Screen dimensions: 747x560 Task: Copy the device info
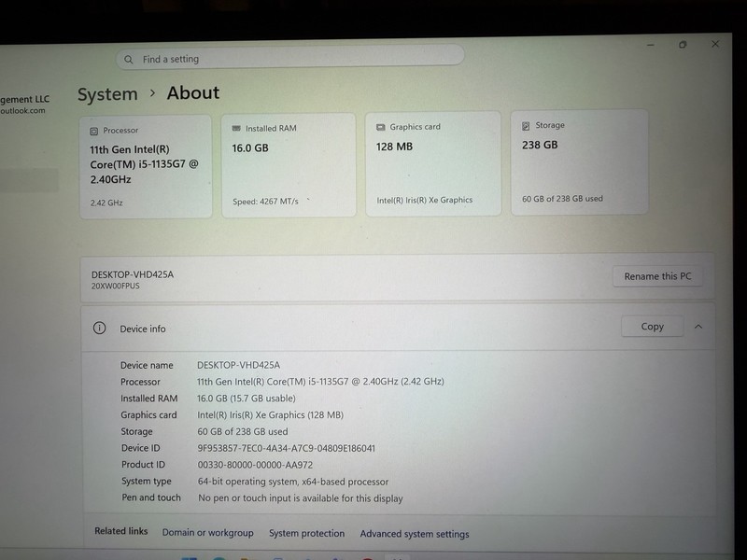tap(652, 327)
